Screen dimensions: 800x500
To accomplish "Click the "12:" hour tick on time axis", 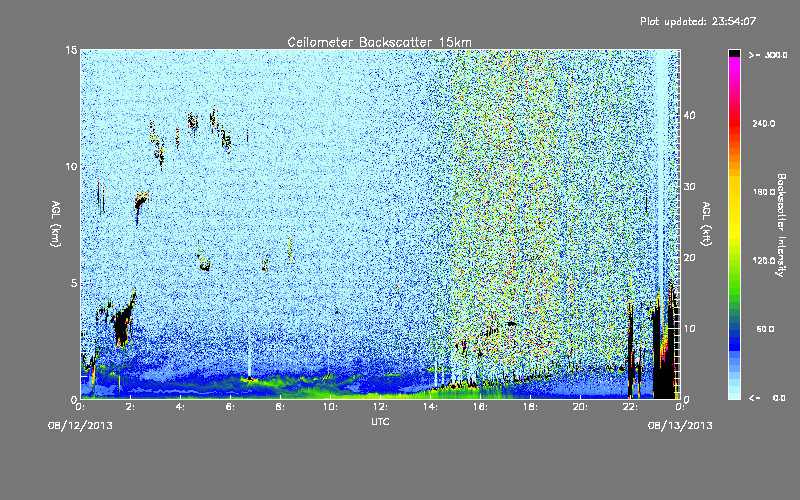I will (380, 407).
